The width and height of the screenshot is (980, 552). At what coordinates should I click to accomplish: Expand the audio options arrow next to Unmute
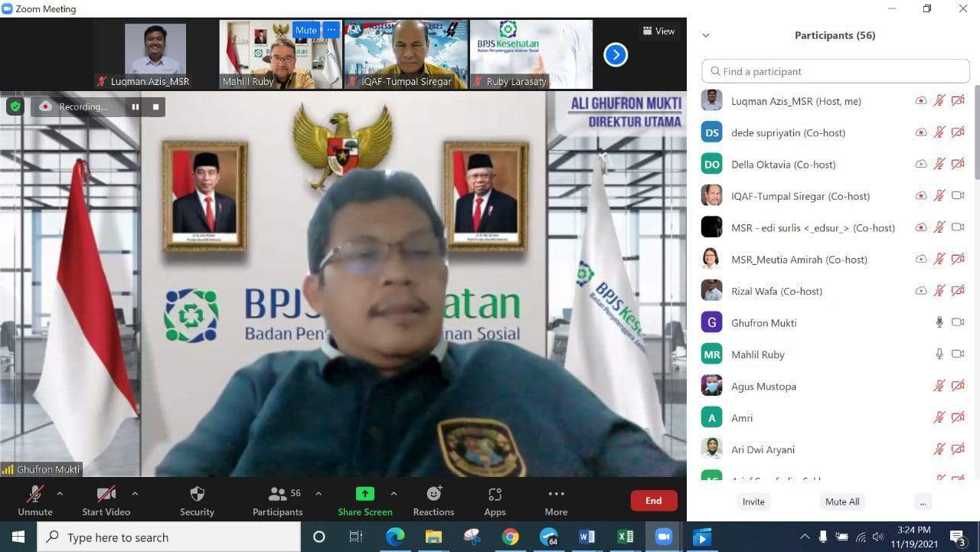pos(60,494)
